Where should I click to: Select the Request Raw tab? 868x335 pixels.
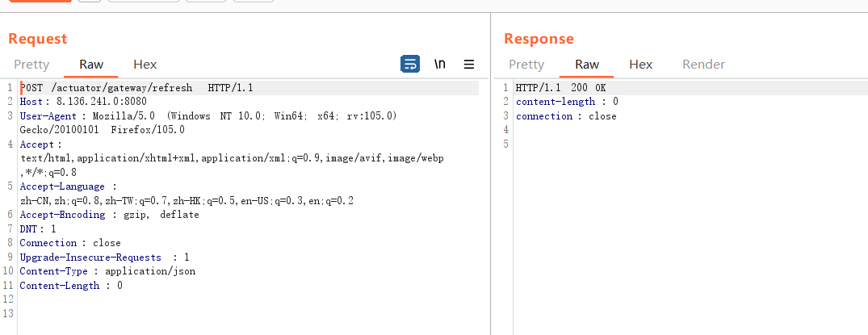(91, 65)
